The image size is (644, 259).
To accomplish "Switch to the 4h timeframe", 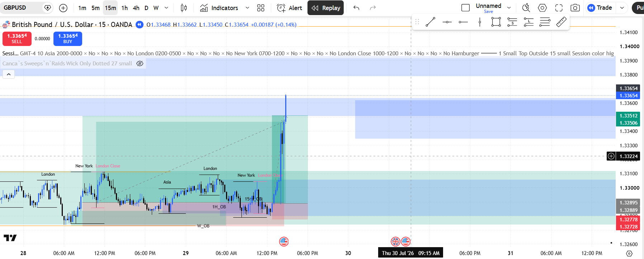I will (136, 8).
